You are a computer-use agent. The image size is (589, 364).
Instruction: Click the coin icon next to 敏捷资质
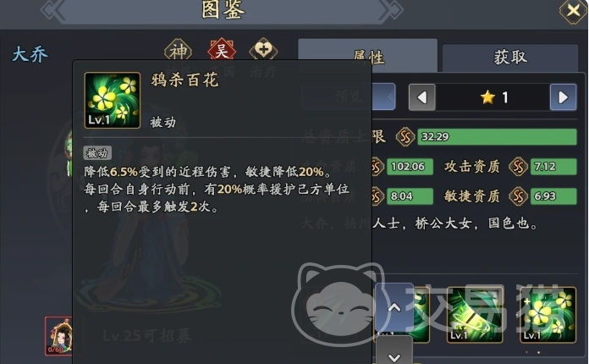pos(518,196)
